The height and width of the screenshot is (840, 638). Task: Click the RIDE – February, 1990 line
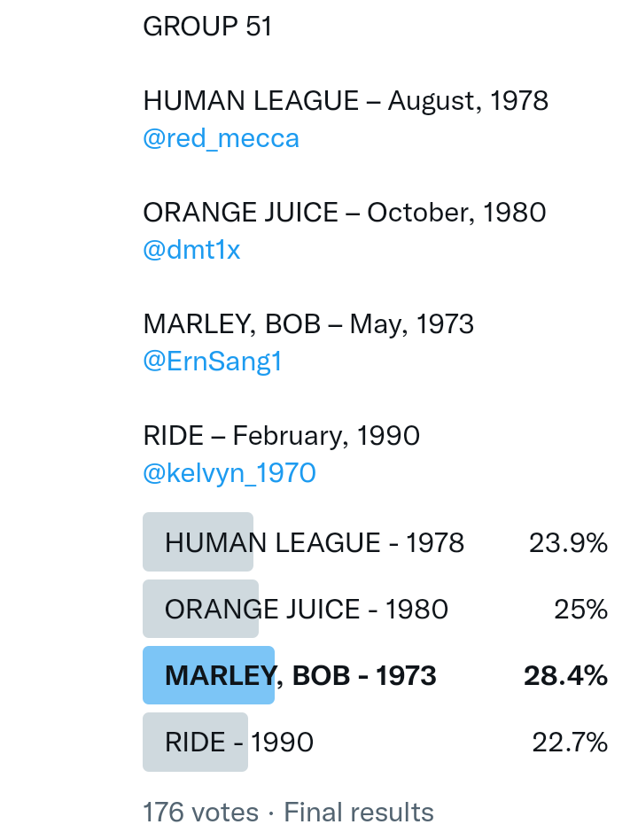pyautogui.click(x=281, y=436)
